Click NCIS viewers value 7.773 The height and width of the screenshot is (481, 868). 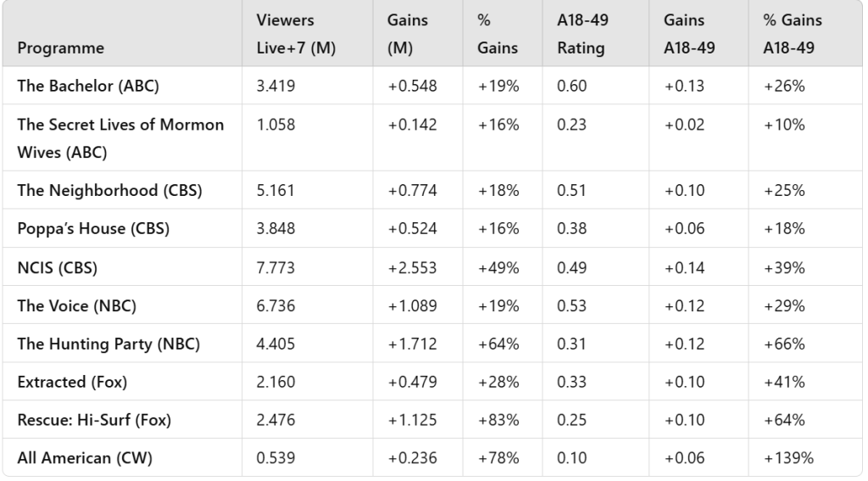275,267
